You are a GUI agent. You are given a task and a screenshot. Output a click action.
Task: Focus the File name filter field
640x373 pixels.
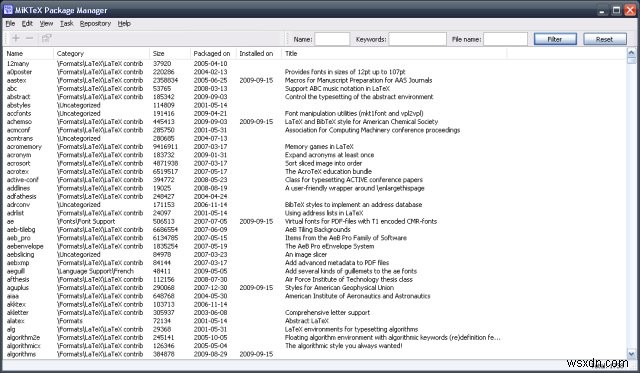point(505,39)
